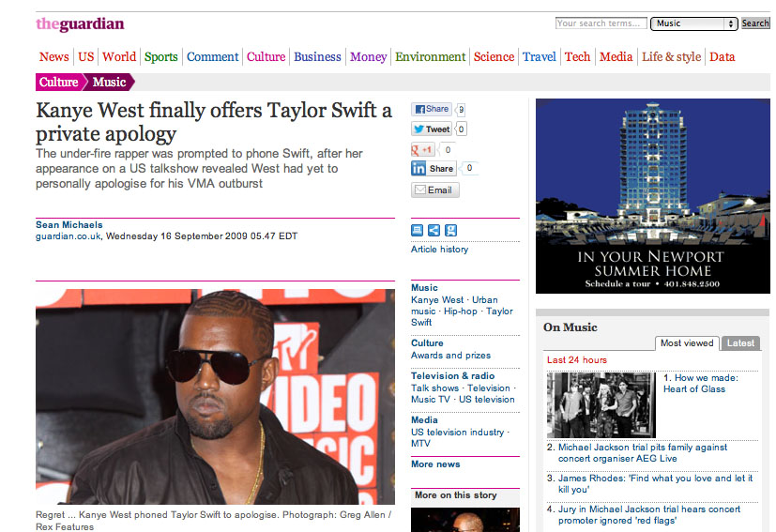The image size is (776, 532).
Task: Open the Life & style section
Action: 672,57
